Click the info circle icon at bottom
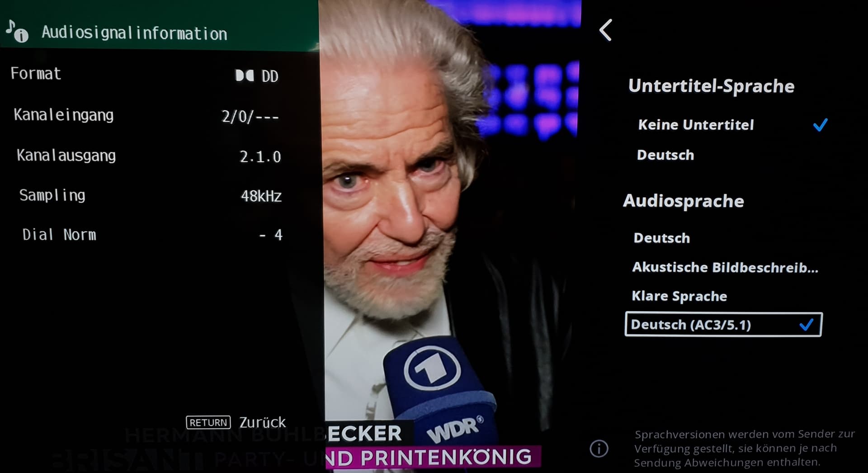This screenshot has width=868, height=473. pos(599,449)
